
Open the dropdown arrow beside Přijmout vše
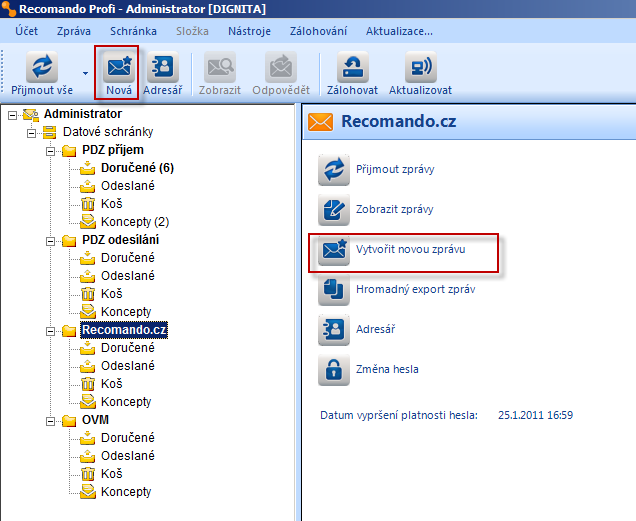(x=85, y=73)
